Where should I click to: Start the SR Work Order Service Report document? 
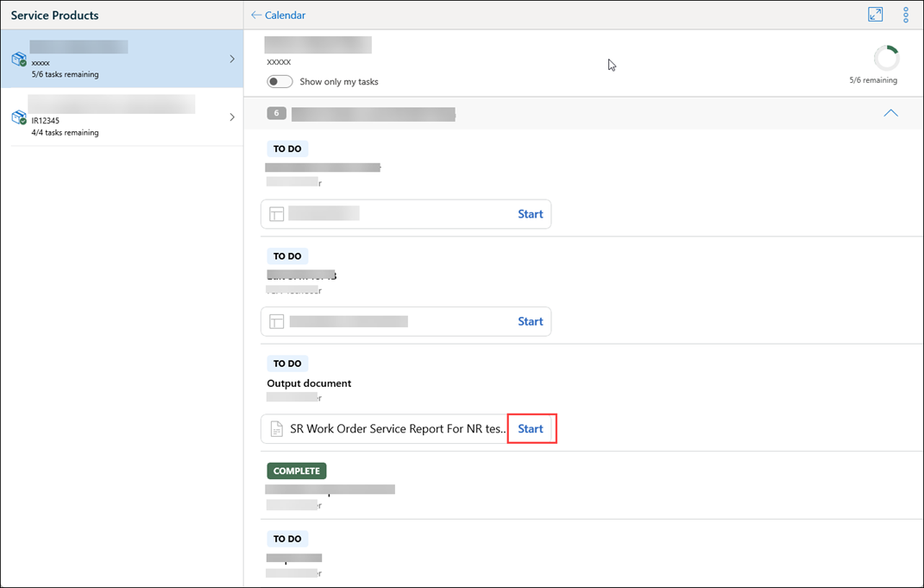531,429
